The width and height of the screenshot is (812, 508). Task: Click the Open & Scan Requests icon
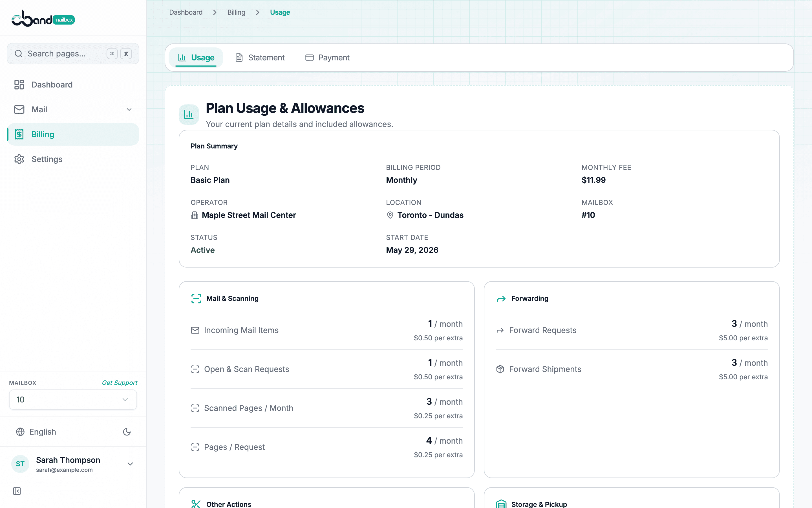click(x=195, y=369)
